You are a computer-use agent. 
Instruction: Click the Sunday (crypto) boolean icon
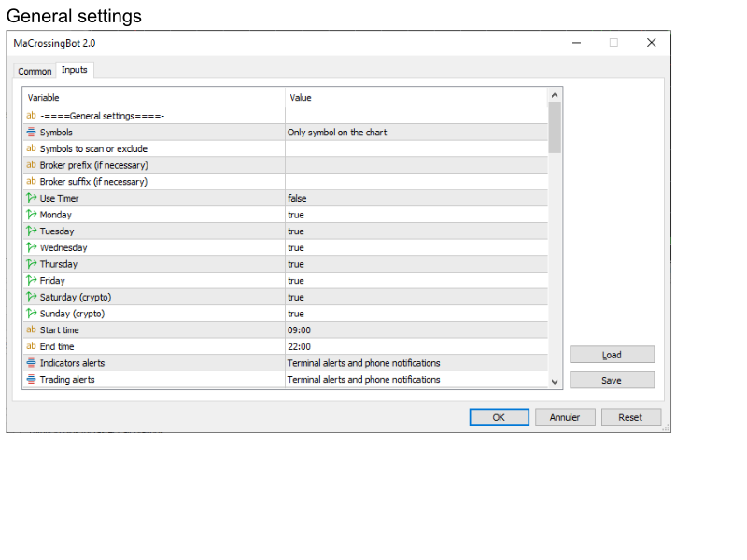(x=32, y=314)
